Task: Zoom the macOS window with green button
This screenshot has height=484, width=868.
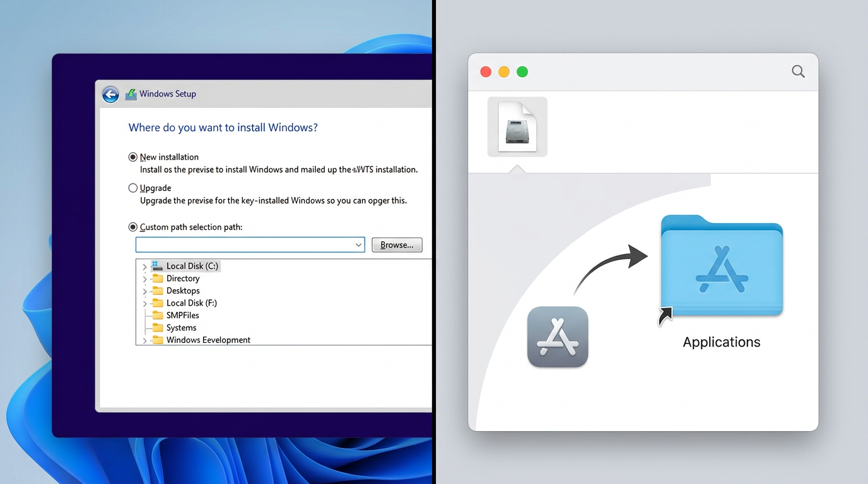Action: click(x=522, y=72)
